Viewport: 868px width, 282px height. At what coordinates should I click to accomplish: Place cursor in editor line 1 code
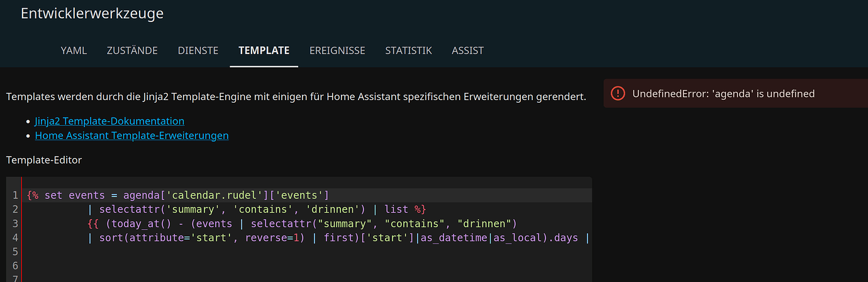coord(178,195)
